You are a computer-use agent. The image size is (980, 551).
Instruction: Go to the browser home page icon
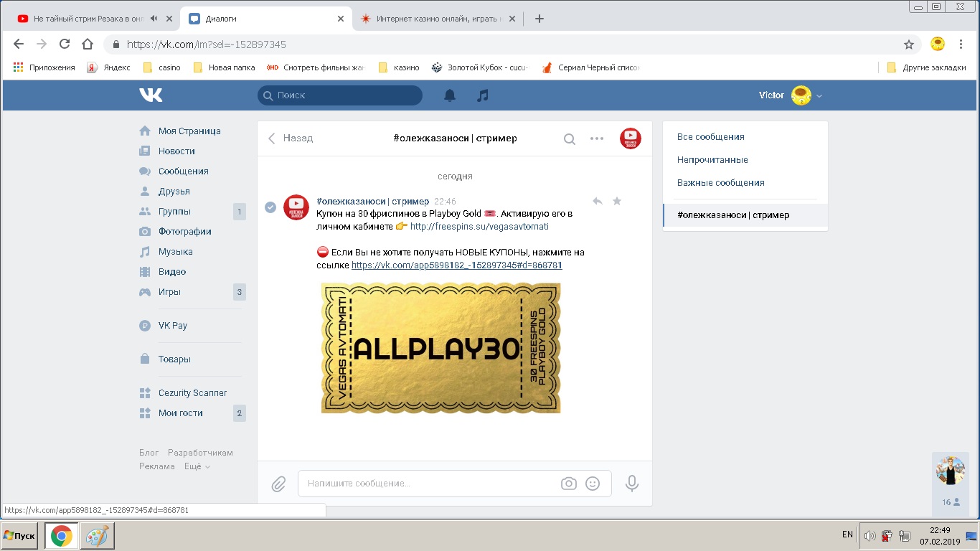pyautogui.click(x=88, y=44)
